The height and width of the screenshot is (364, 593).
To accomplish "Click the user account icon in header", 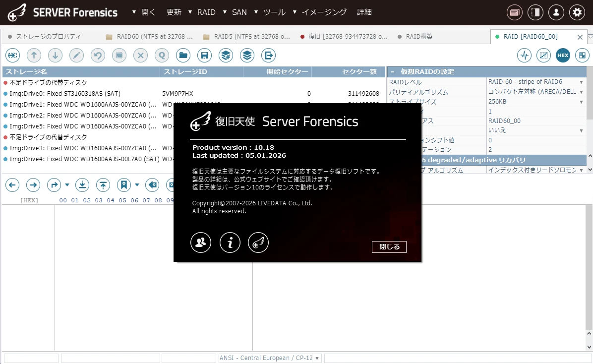I will (x=556, y=12).
